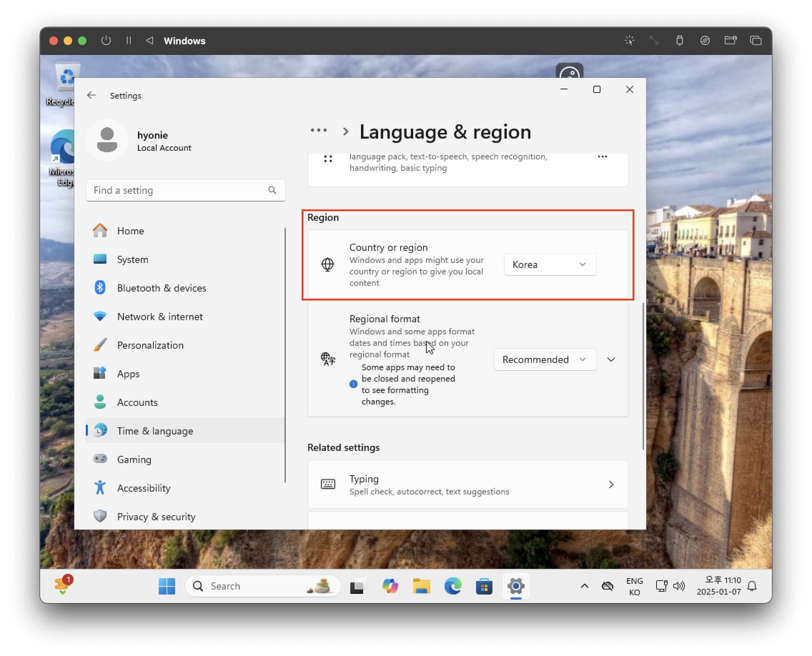Go to Bluetooth & devices settings

162,288
